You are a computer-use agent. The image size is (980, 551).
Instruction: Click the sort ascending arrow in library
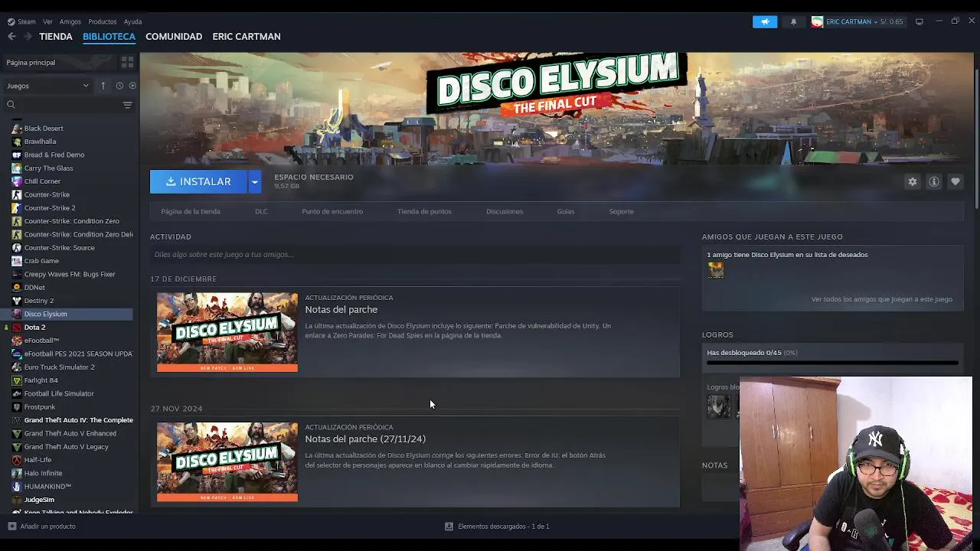pyautogui.click(x=103, y=86)
